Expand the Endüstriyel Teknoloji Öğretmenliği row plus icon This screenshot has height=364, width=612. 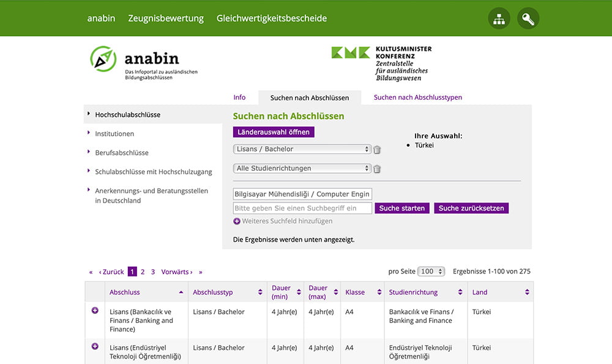[x=95, y=346]
